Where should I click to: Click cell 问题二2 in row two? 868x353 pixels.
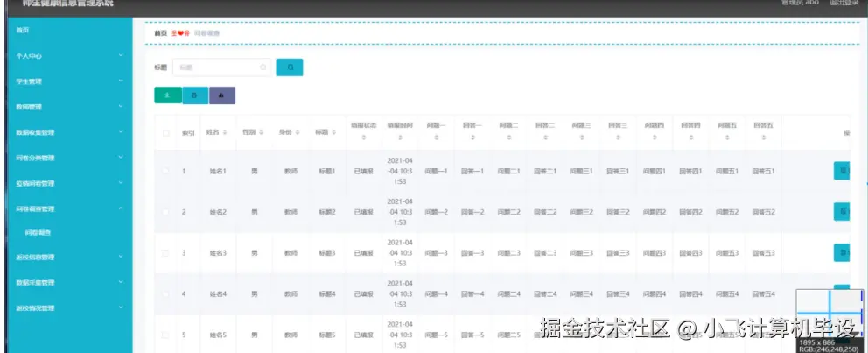click(508, 212)
